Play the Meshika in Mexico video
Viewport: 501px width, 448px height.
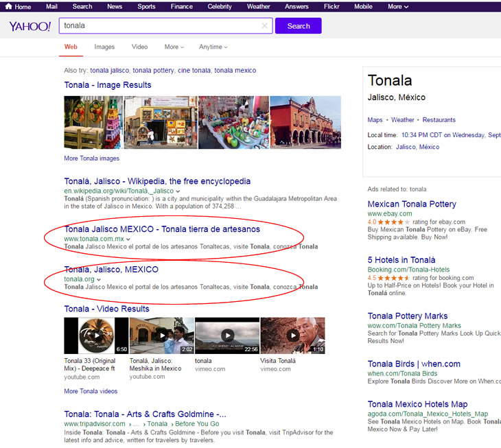161,335
